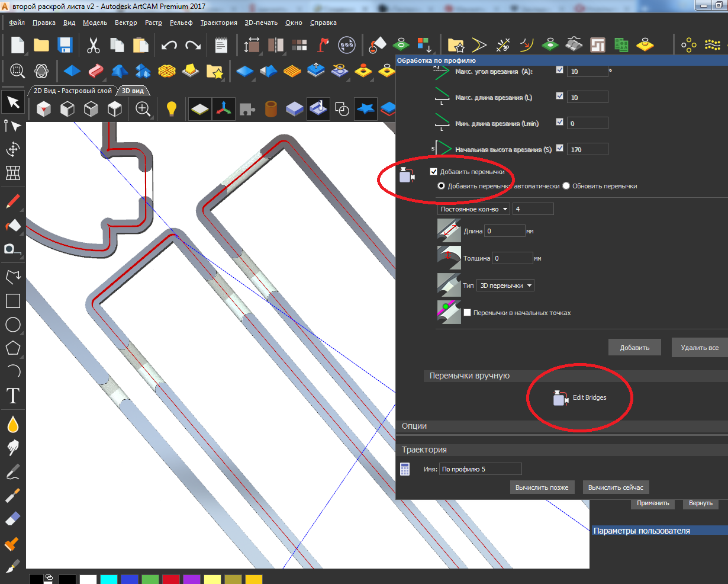This screenshot has width=728, height=584.
Task: Select the flood fill drop tool
Action: (x=13, y=424)
